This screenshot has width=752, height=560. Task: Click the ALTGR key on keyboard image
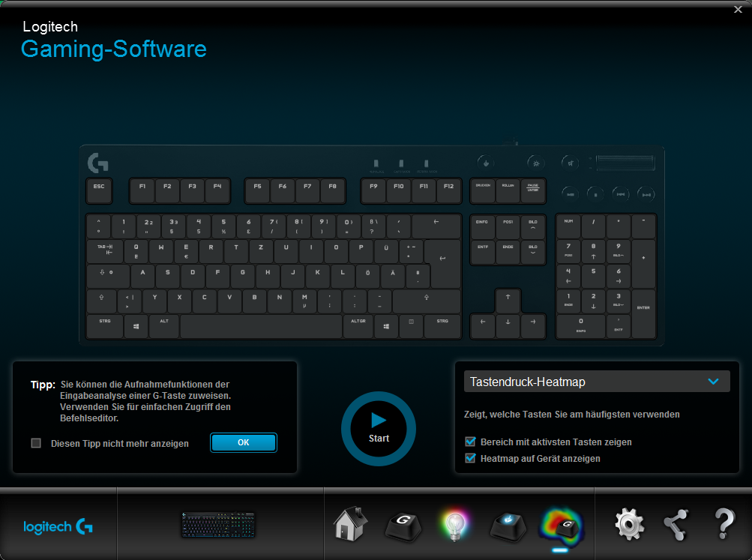(x=358, y=327)
